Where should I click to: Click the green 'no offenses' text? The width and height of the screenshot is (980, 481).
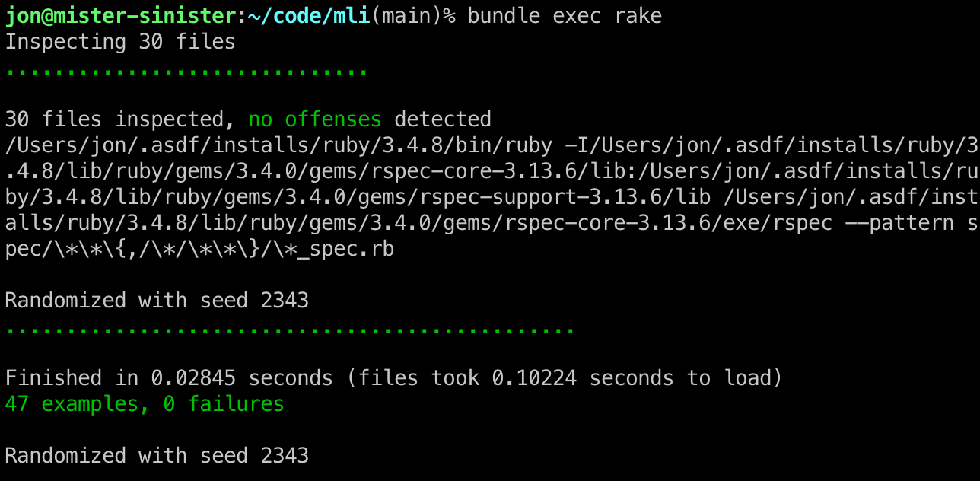pos(315,119)
